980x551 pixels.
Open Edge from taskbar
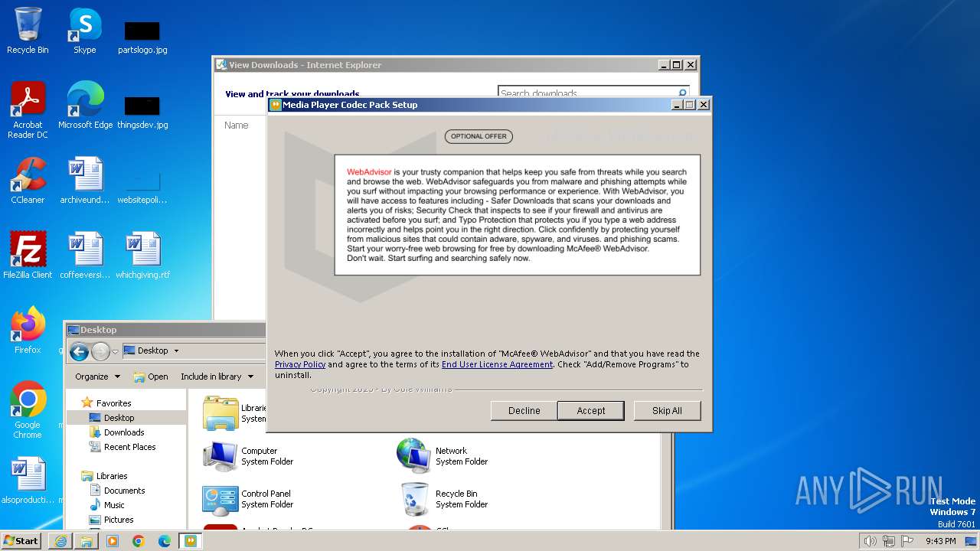(165, 541)
